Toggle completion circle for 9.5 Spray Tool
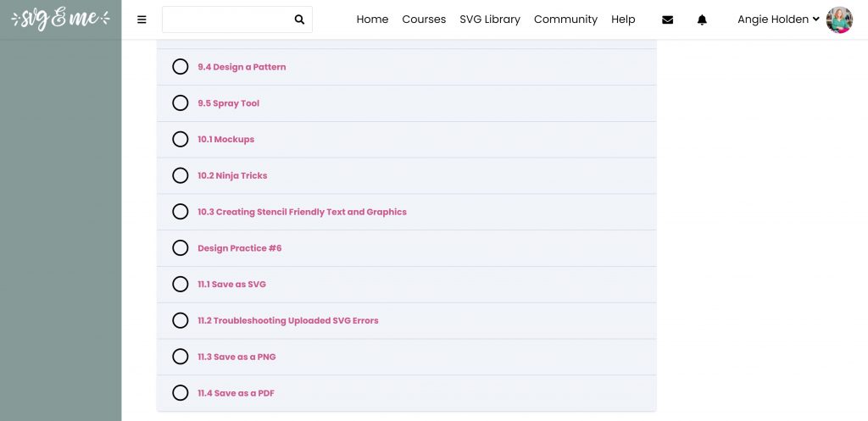Screen dimensions: 868x421 tap(181, 102)
